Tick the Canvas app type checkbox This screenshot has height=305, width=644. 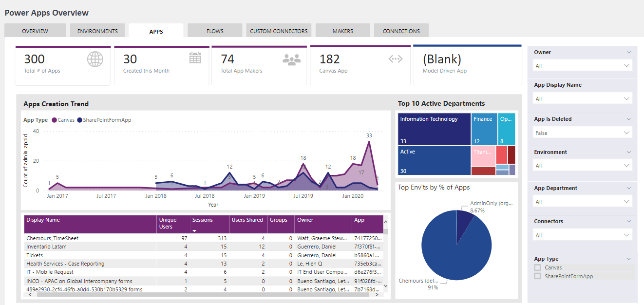(537, 267)
